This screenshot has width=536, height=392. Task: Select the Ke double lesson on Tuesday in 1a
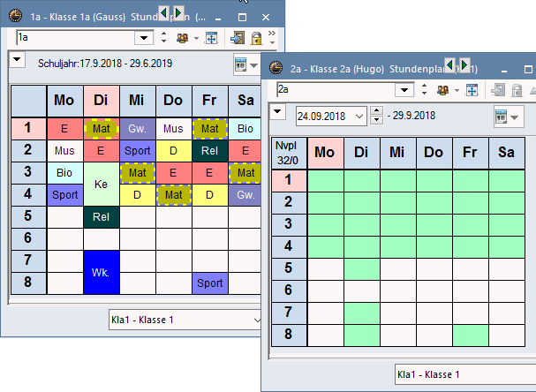point(102,185)
